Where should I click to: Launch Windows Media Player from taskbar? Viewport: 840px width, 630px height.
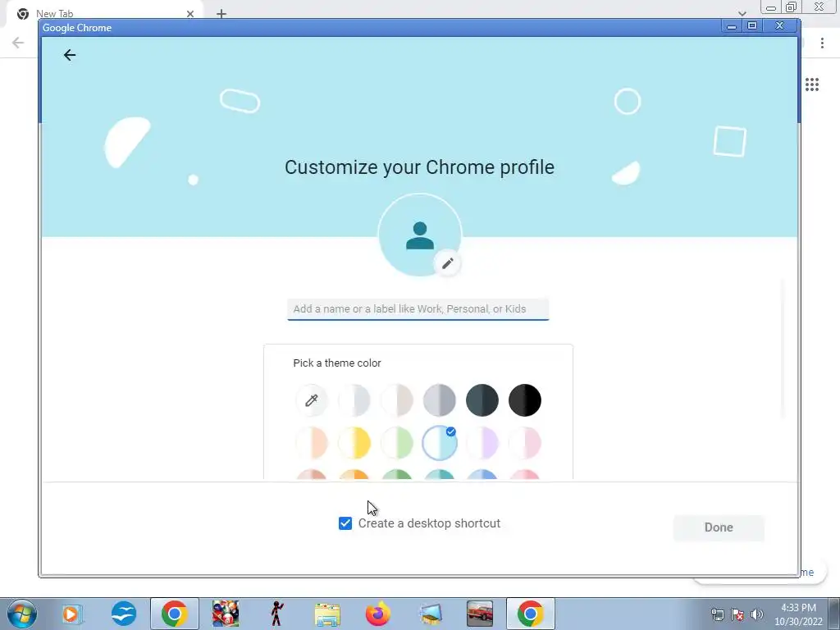(x=71, y=614)
